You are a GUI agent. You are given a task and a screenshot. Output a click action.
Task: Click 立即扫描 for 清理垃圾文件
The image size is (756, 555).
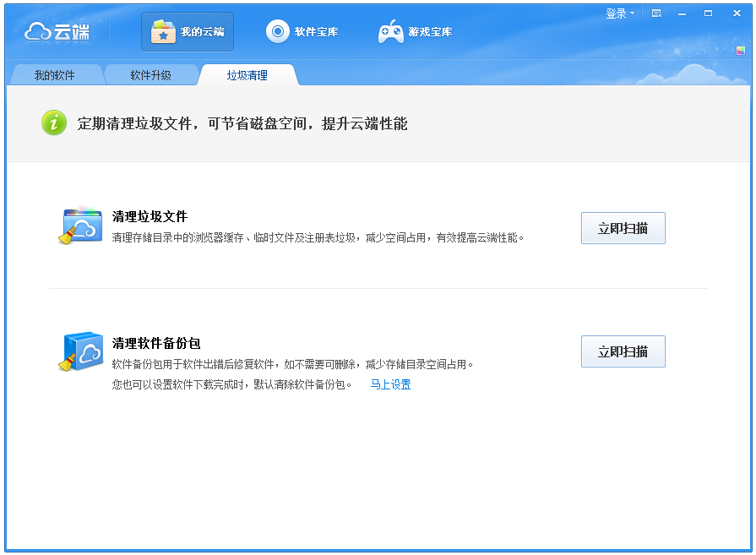(623, 228)
